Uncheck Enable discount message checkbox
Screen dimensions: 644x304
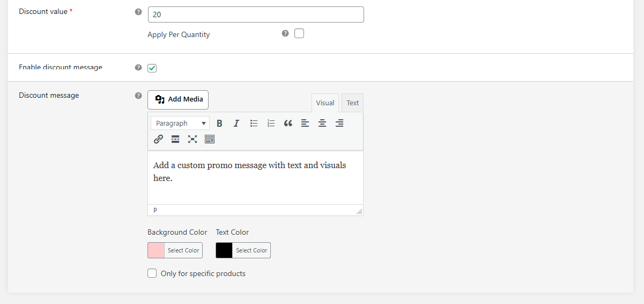coord(152,68)
